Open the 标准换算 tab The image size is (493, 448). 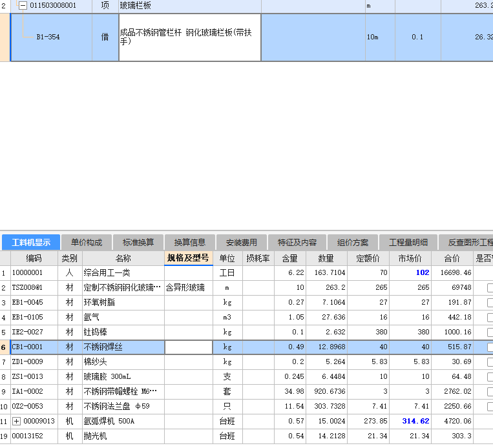[138, 242]
